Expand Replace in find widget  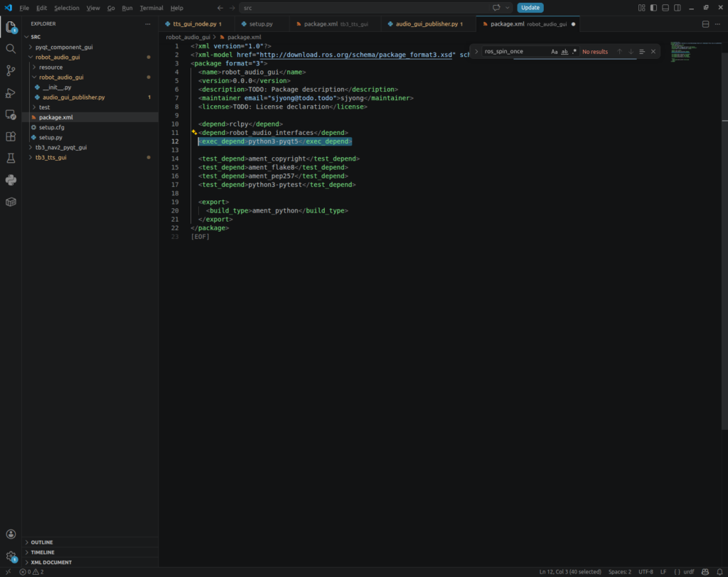coord(476,52)
